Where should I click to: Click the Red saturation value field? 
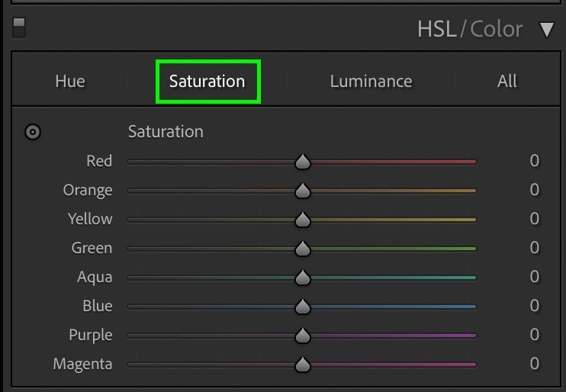click(535, 161)
